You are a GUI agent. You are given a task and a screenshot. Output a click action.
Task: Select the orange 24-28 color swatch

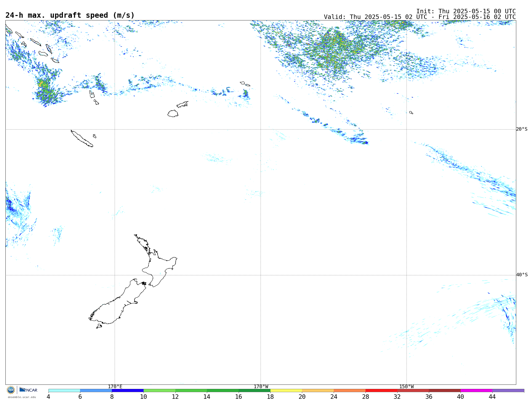[x=350, y=391]
